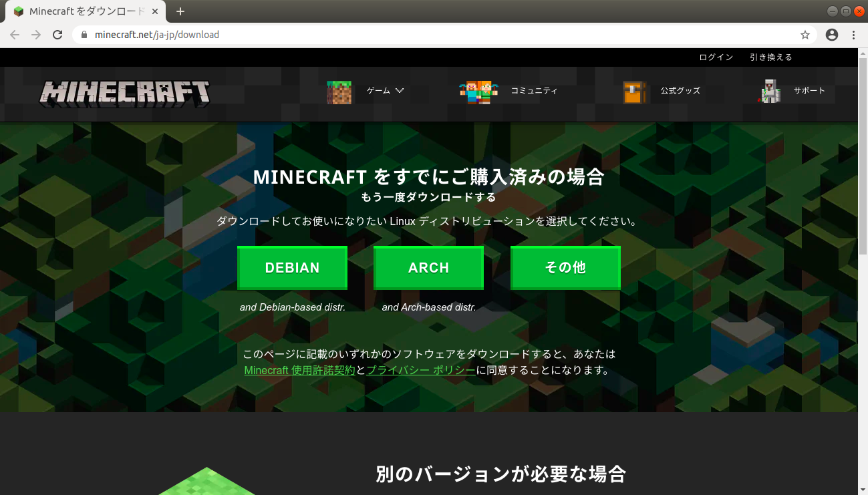Image resolution: width=868 pixels, height=495 pixels.
Task: Close the Minecraft download tab
Action: pos(156,11)
